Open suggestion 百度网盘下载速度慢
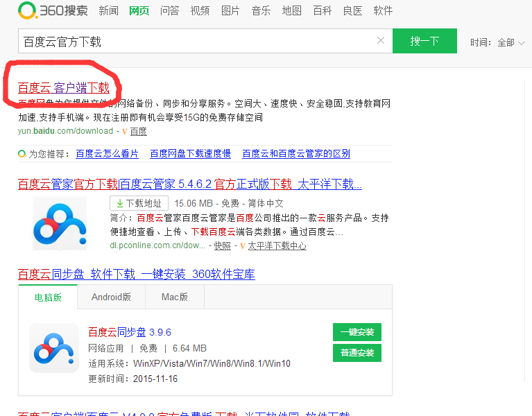532x416 pixels. [x=190, y=154]
